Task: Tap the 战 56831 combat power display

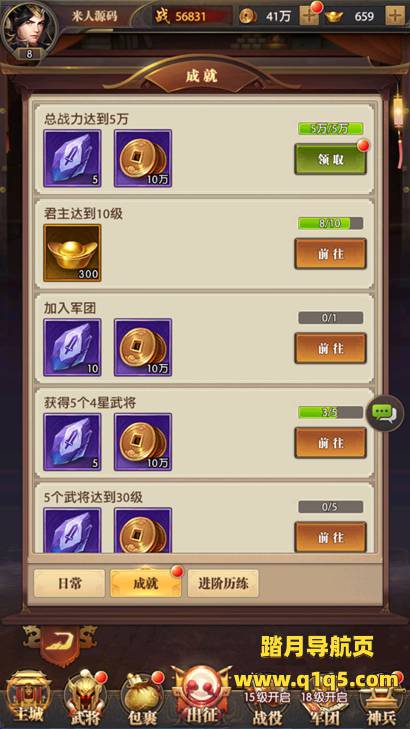Action: pos(192,17)
